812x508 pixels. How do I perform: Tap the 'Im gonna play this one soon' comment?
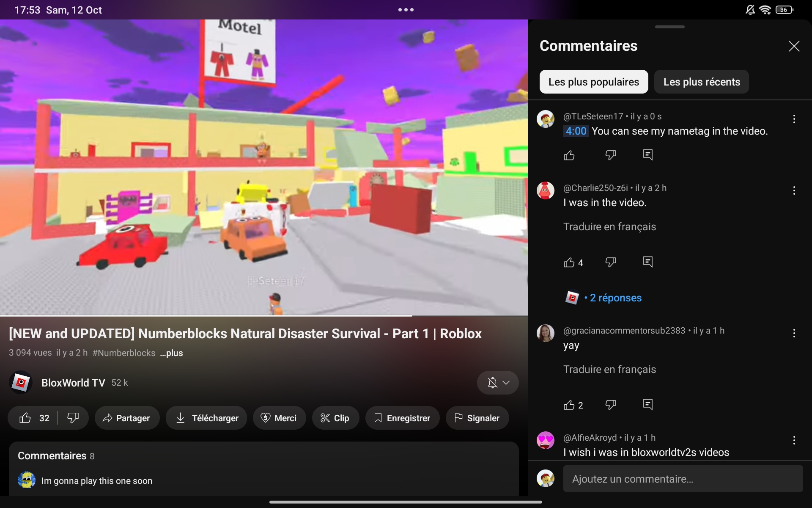pos(97,481)
